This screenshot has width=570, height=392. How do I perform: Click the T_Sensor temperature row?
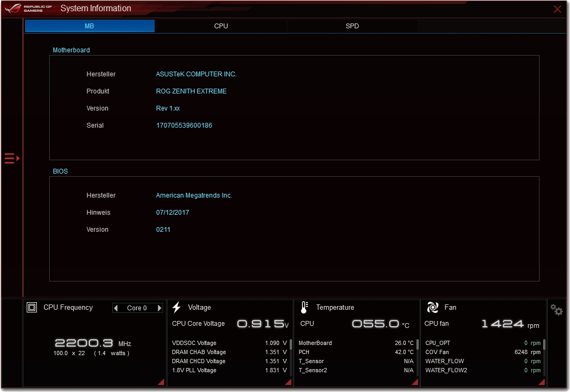pyautogui.click(x=356, y=361)
